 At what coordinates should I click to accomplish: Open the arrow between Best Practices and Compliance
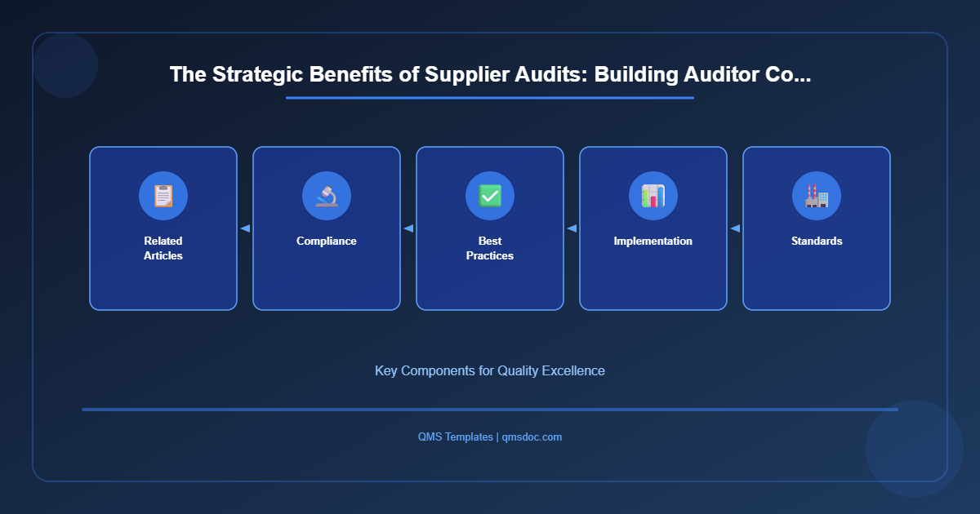(408, 228)
